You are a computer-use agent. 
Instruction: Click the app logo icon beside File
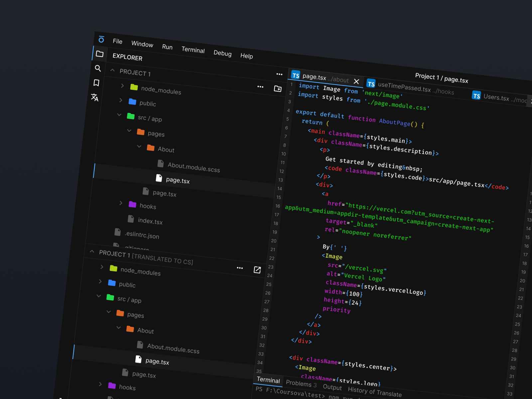(x=101, y=40)
